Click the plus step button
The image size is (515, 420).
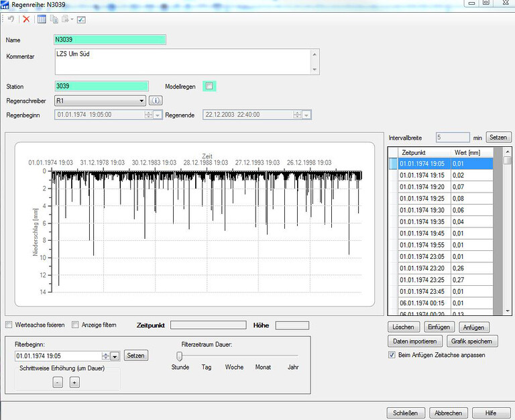(x=74, y=382)
